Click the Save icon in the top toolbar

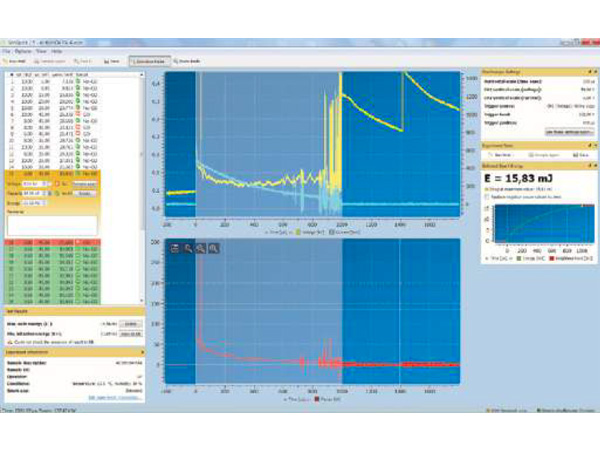pyautogui.click(x=113, y=60)
